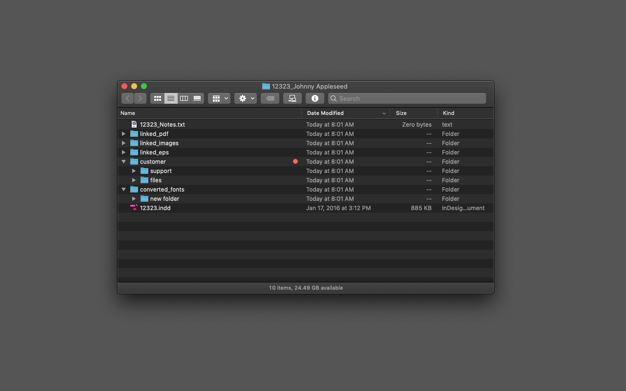Click the Get Info button

click(x=315, y=98)
